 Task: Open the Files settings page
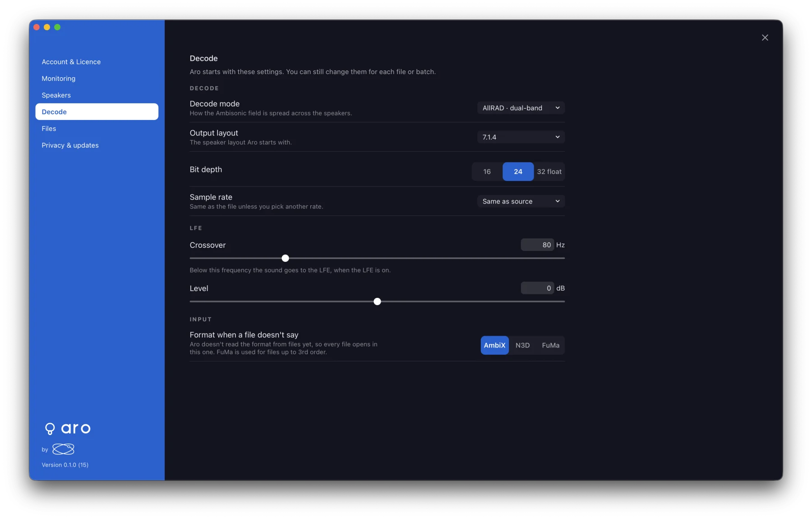pyautogui.click(x=97, y=129)
